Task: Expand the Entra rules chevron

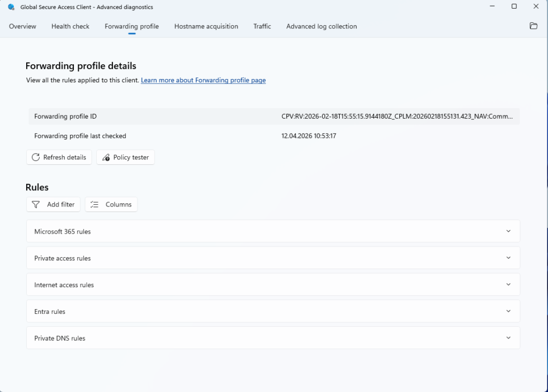Action: pyautogui.click(x=508, y=311)
